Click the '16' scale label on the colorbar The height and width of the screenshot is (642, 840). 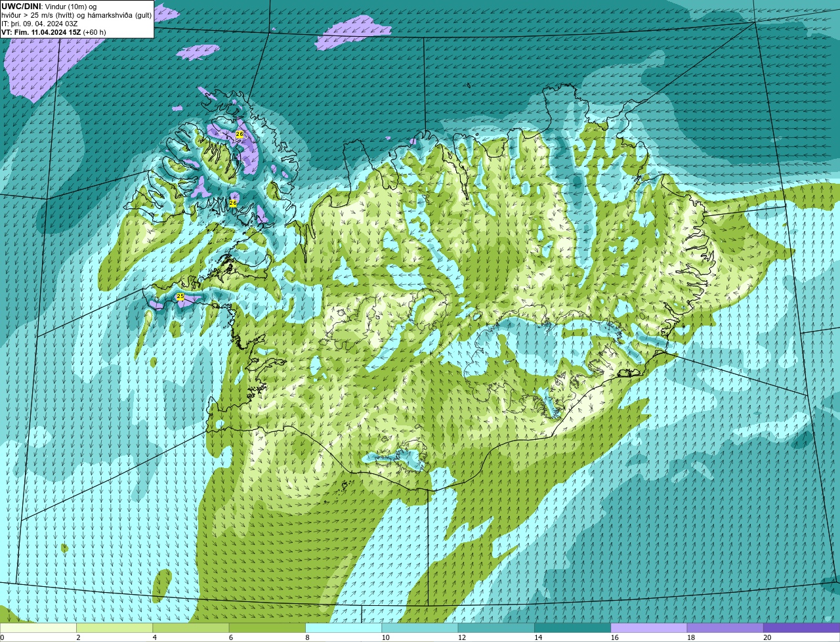point(614,637)
